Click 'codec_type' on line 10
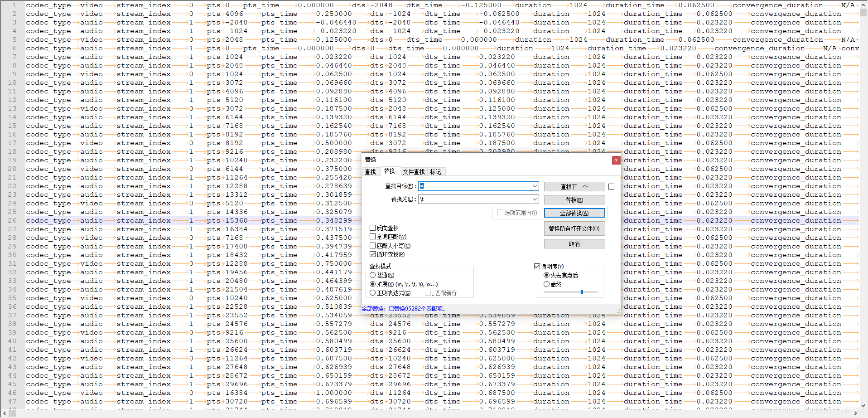Screen dimensions: 868x418 point(48,83)
